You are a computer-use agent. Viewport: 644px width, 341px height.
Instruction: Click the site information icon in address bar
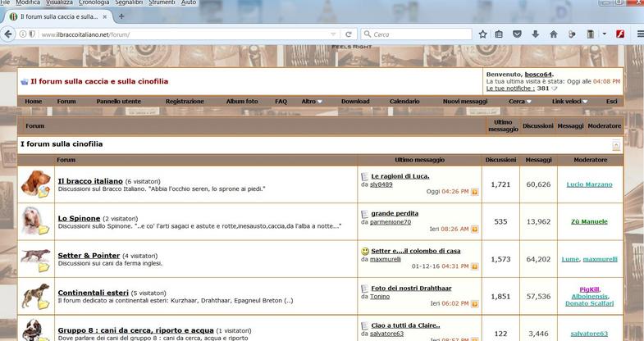pos(22,34)
